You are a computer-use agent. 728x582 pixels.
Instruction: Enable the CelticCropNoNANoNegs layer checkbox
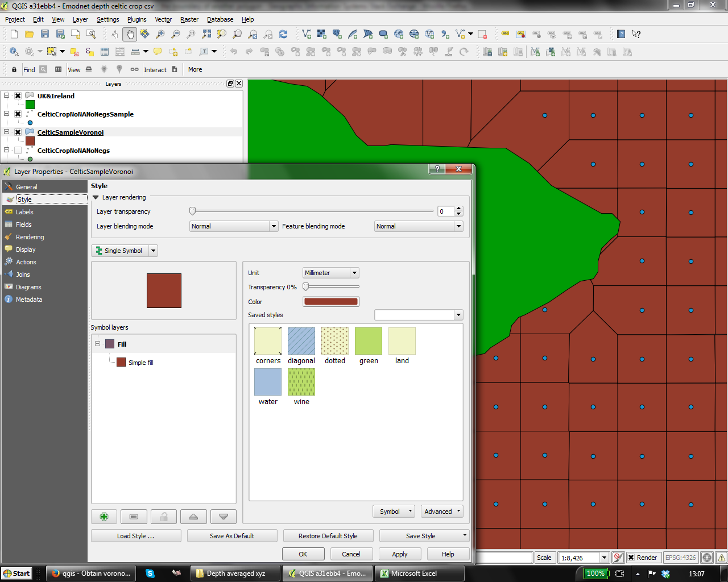coord(18,151)
